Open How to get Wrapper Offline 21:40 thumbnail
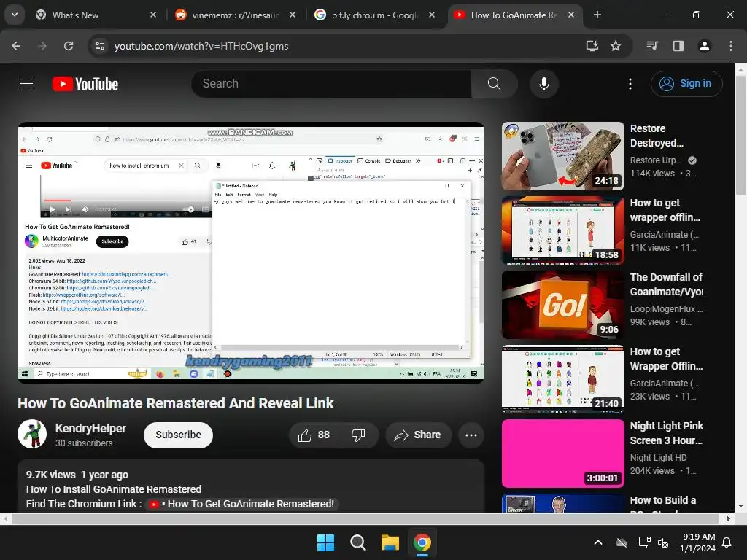The width and height of the screenshot is (747, 560). 562,379
